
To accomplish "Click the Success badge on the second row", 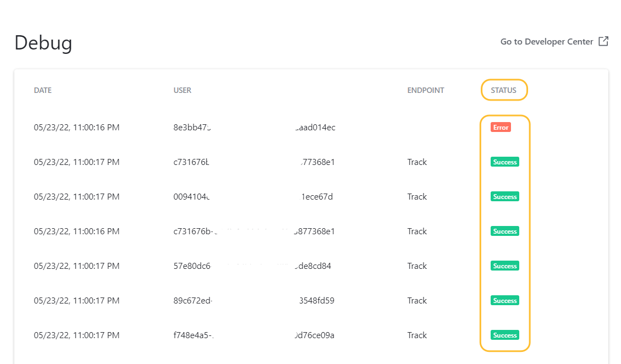I will click(x=504, y=162).
